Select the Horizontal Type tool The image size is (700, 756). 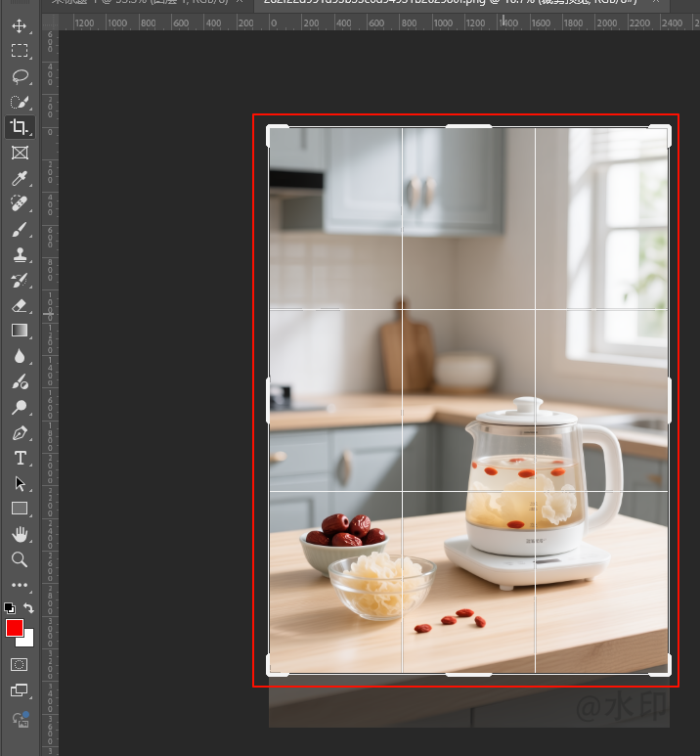(x=20, y=458)
